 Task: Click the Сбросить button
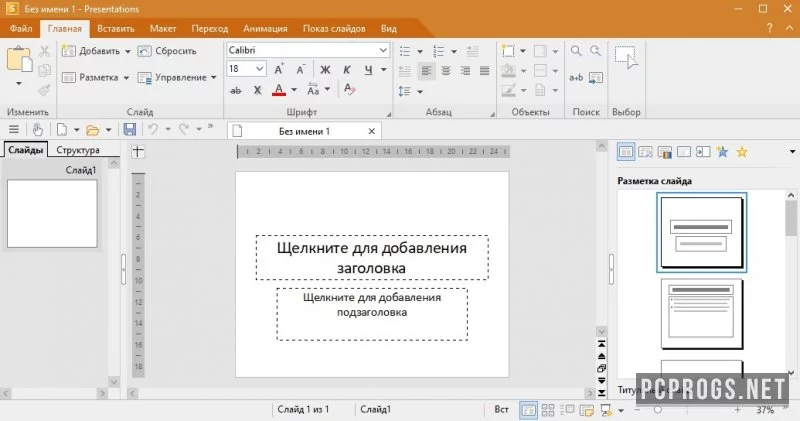[167, 51]
